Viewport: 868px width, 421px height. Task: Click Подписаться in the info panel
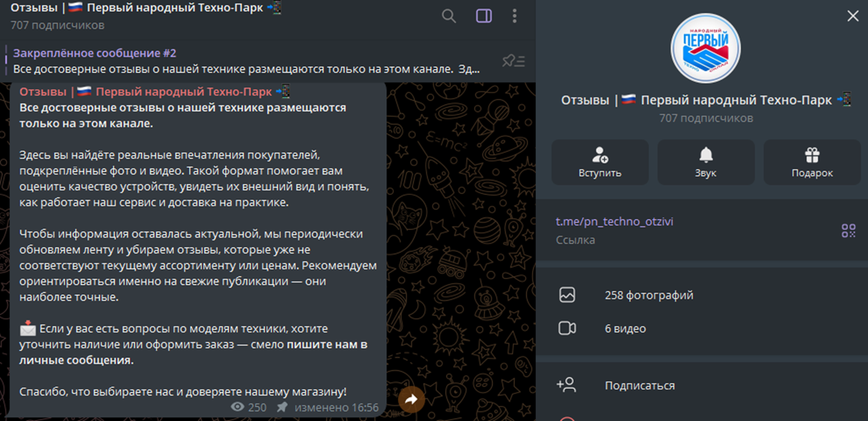640,386
